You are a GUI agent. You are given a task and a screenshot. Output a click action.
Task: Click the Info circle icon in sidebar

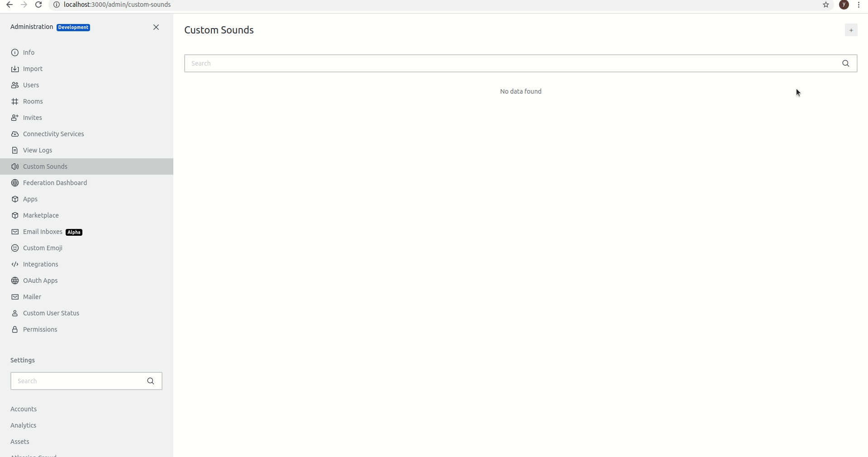15,52
